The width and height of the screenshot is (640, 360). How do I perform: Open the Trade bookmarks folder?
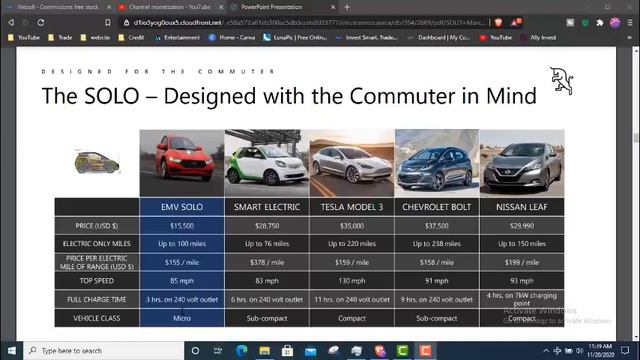[x=60, y=38]
